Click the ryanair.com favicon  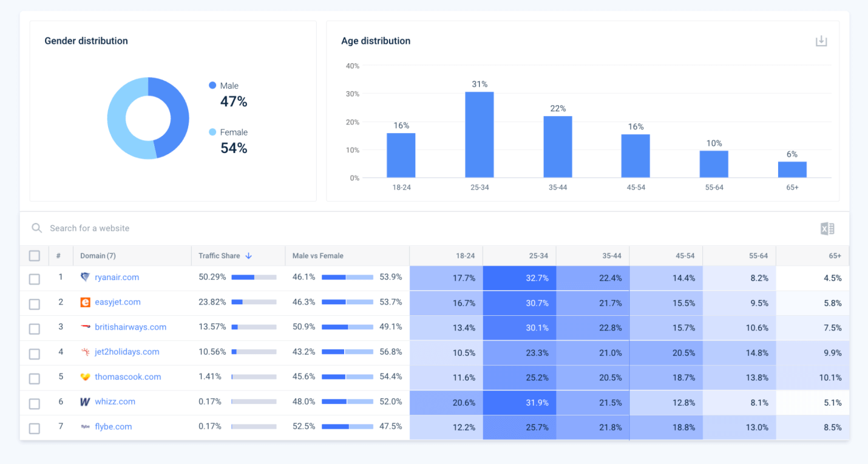[85, 277]
